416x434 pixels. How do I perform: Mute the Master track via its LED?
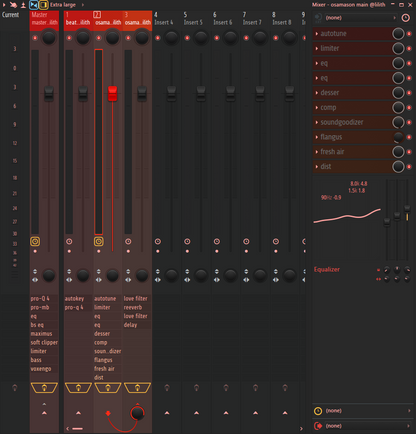coord(35,38)
